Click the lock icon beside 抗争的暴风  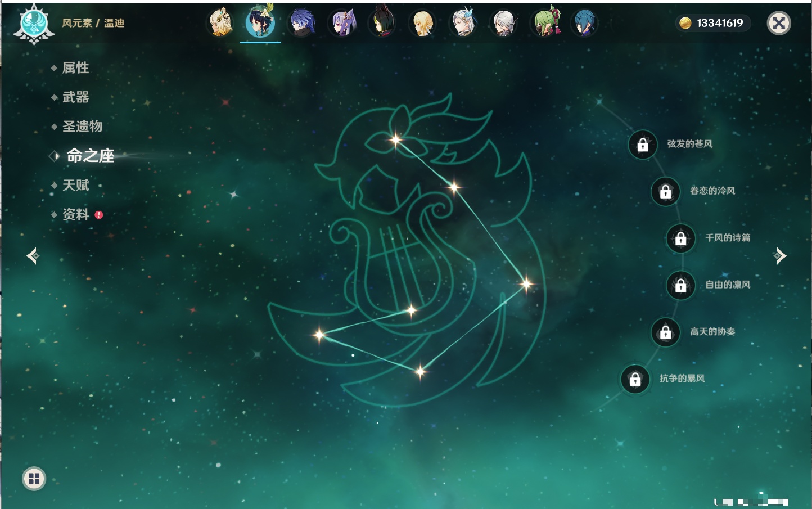pos(635,379)
